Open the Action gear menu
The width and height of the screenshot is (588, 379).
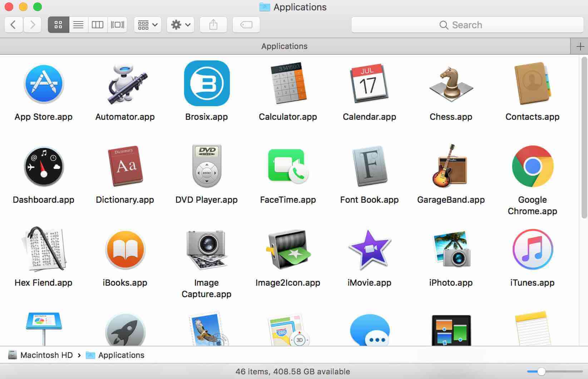181,25
